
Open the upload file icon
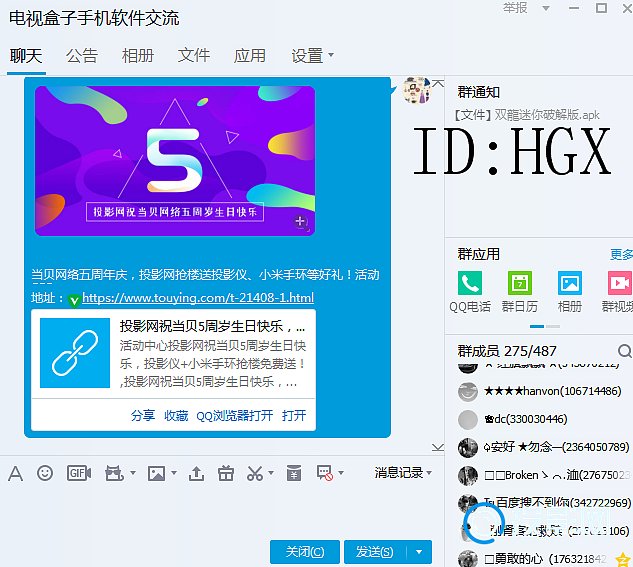click(x=196, y=473)
